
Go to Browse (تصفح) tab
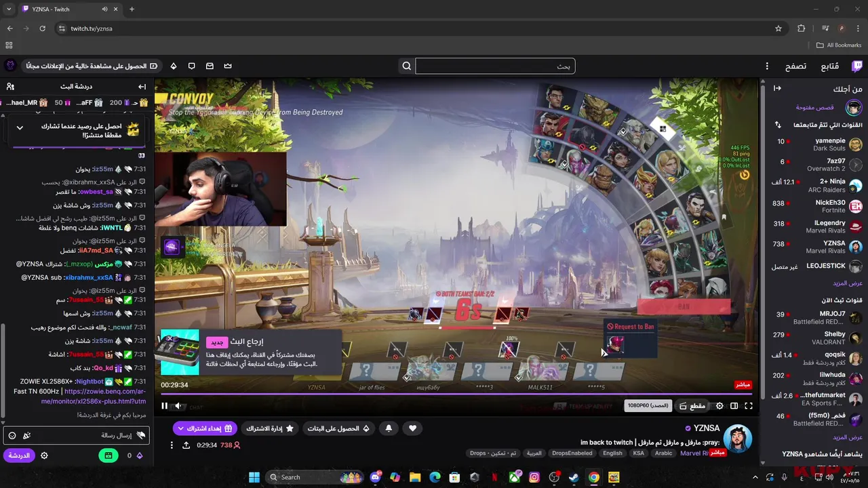[796, 66]
